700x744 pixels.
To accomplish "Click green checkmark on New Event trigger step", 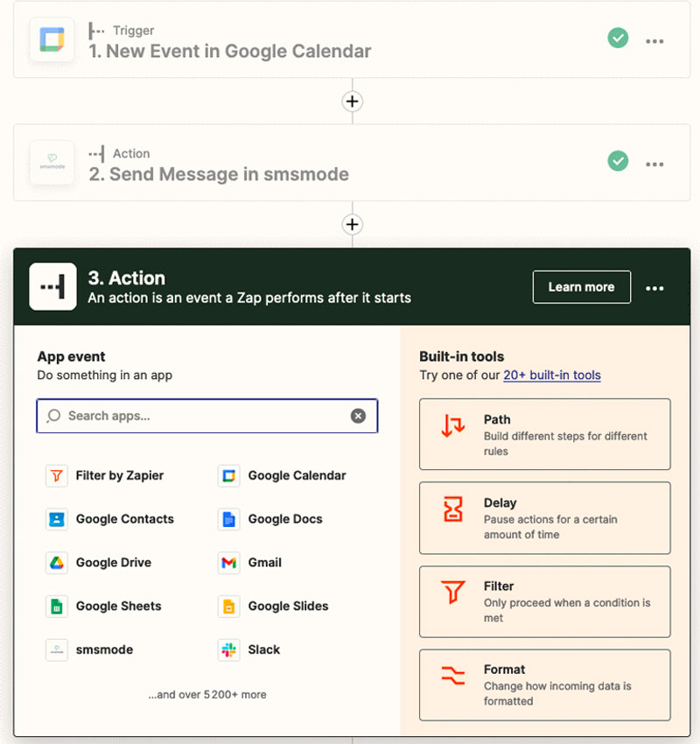I will [x=618, y=38].
